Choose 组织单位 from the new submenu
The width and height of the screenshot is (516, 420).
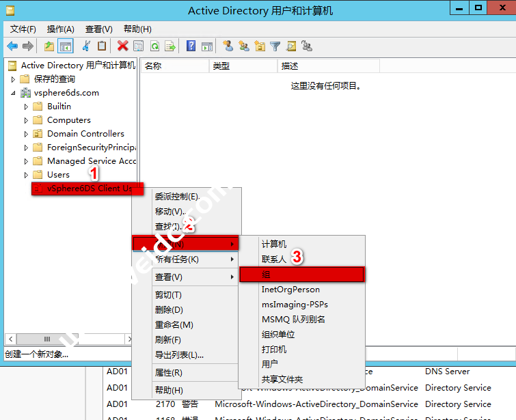[278, 335]
